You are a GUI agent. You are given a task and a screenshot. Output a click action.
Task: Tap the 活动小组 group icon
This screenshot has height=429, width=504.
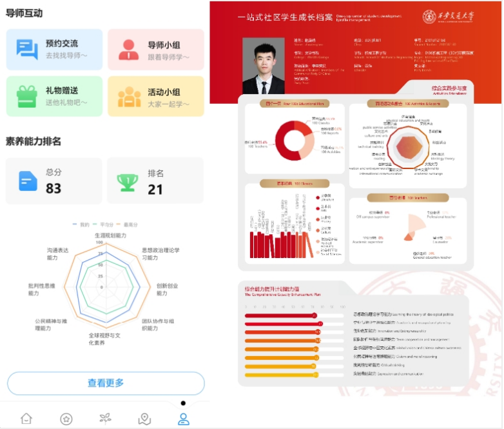tap(129, 96)
